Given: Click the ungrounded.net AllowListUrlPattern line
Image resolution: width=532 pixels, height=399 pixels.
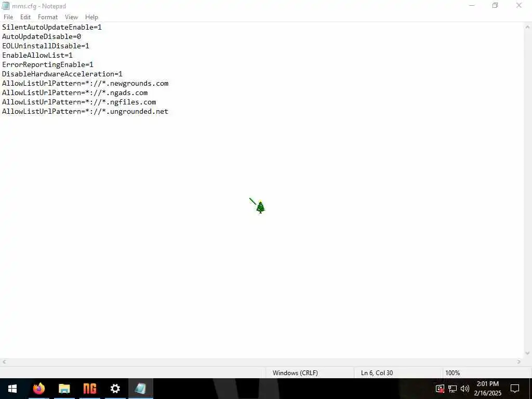Looking at the screenshot, I should [x=85, y=111].
